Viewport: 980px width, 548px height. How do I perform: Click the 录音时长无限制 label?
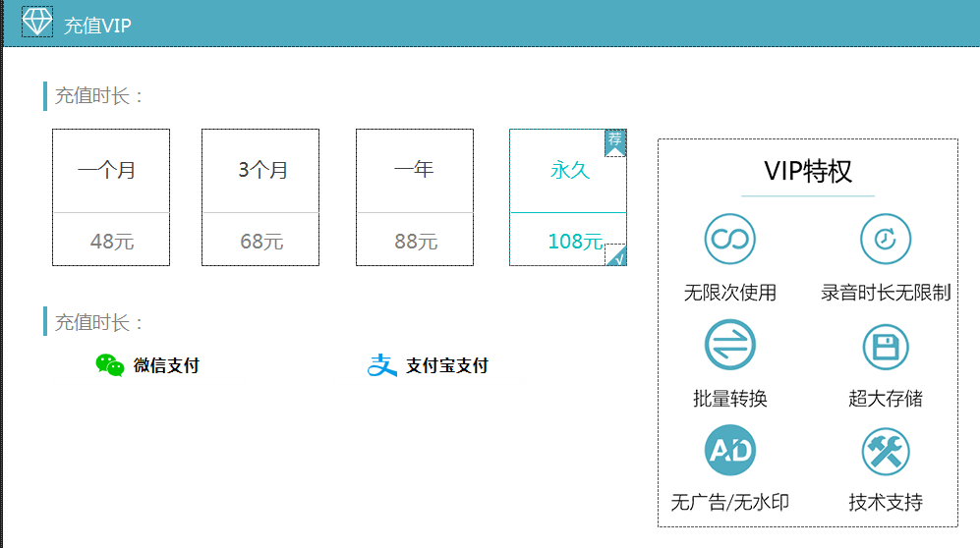click(x=886, y=292)
